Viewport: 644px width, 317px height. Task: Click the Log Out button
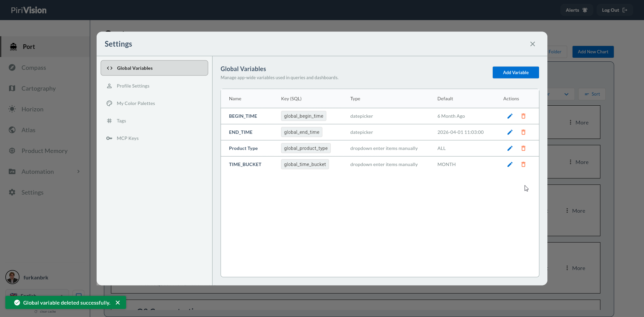614,10
